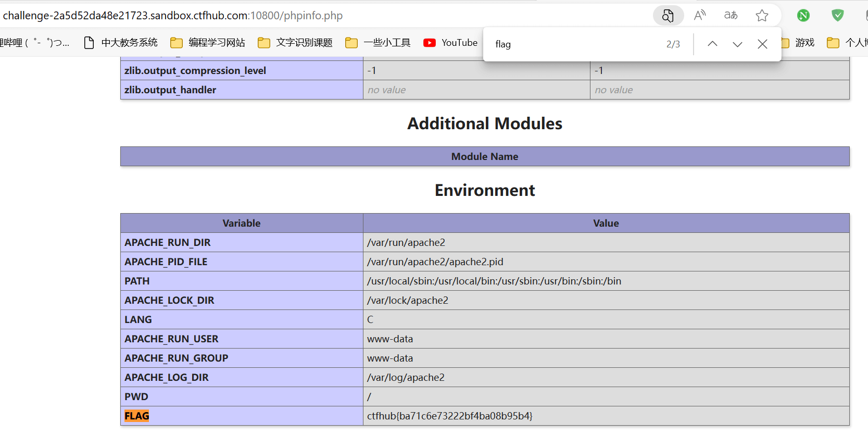The width and height of the screenshot is (868, 434).
Task: Click the /var/lock/apache2 value
Action: 606,300
